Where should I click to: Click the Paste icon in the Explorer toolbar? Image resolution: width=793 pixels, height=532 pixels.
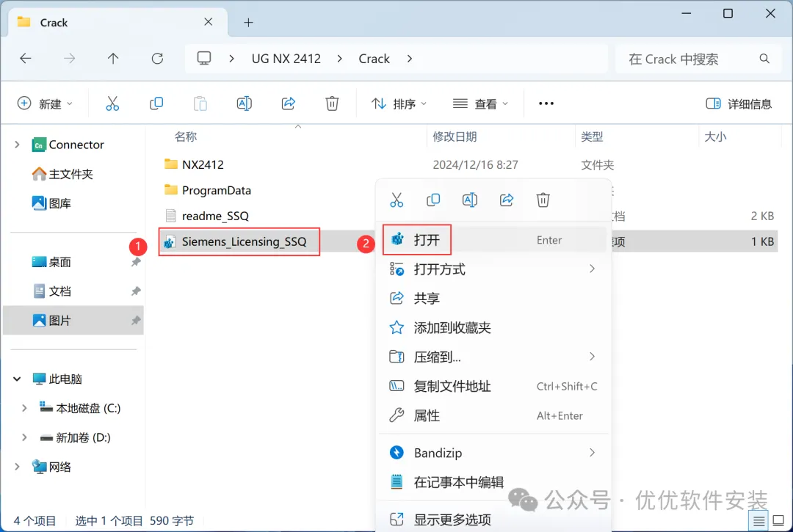200,103
